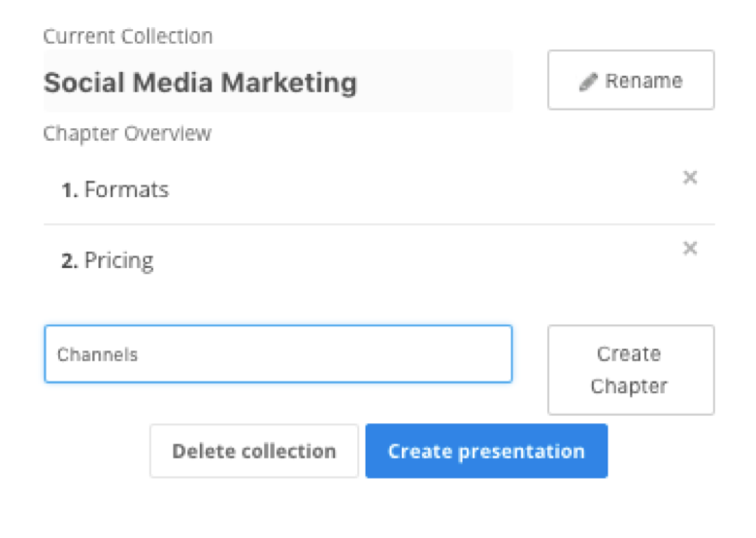Focus the chapter name field containing Channels

279,354
